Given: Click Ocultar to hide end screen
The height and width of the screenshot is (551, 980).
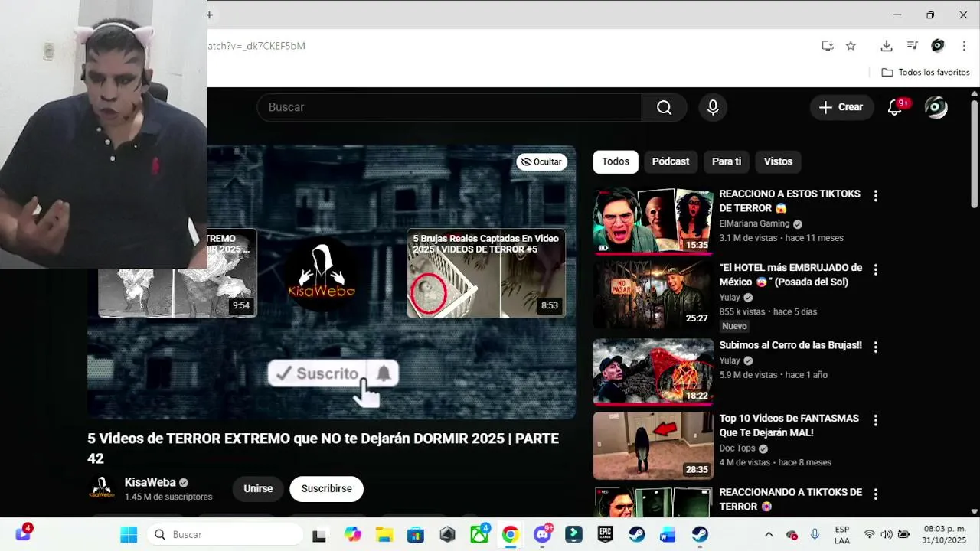Looking at the screenshot, I should pos(541,161).
